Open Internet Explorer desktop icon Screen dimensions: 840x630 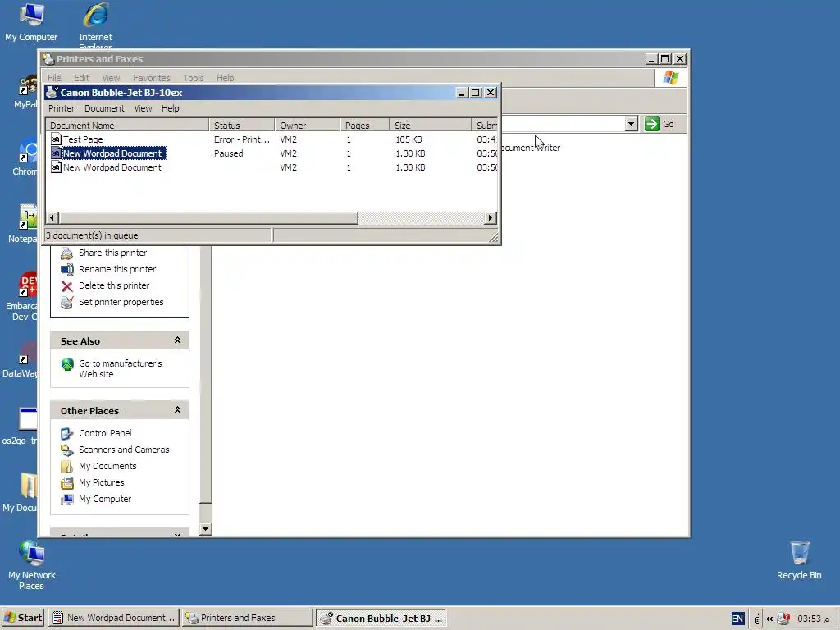tap(96, 25)
